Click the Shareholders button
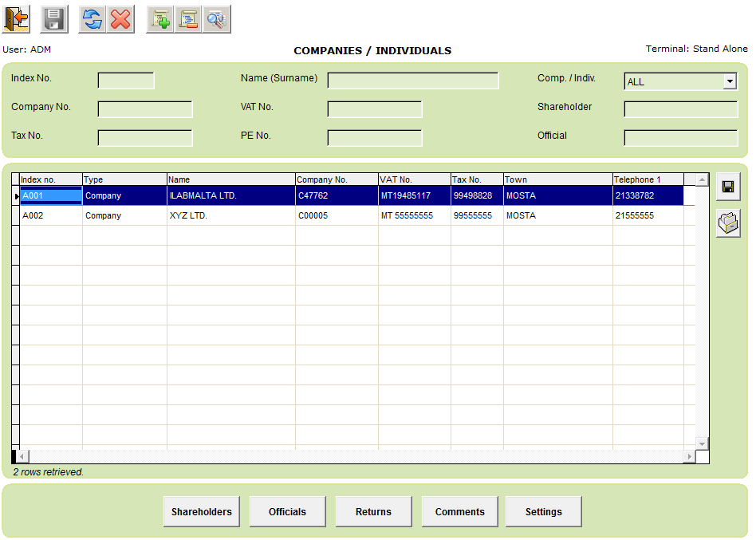 [x=201, y=511]
